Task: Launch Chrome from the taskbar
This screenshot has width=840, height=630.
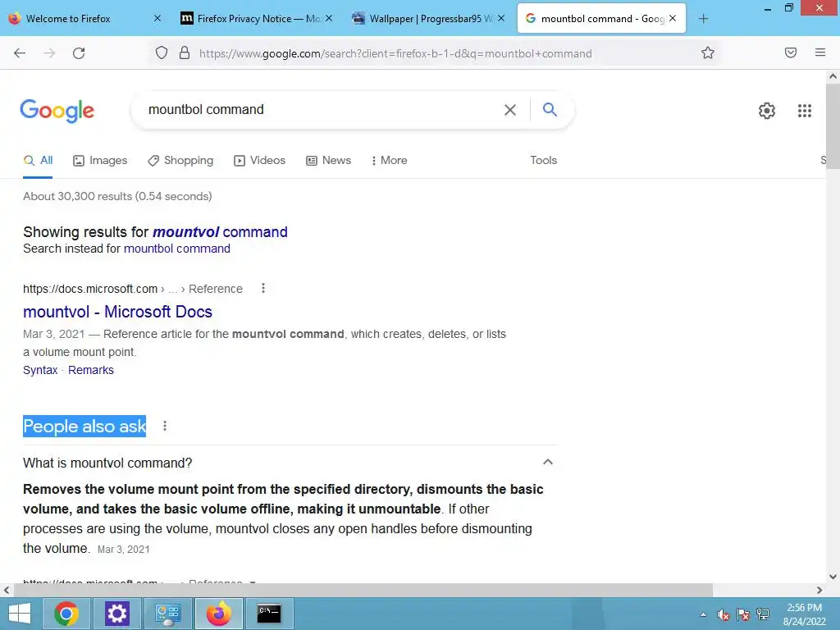Action: tap(66, 614)
